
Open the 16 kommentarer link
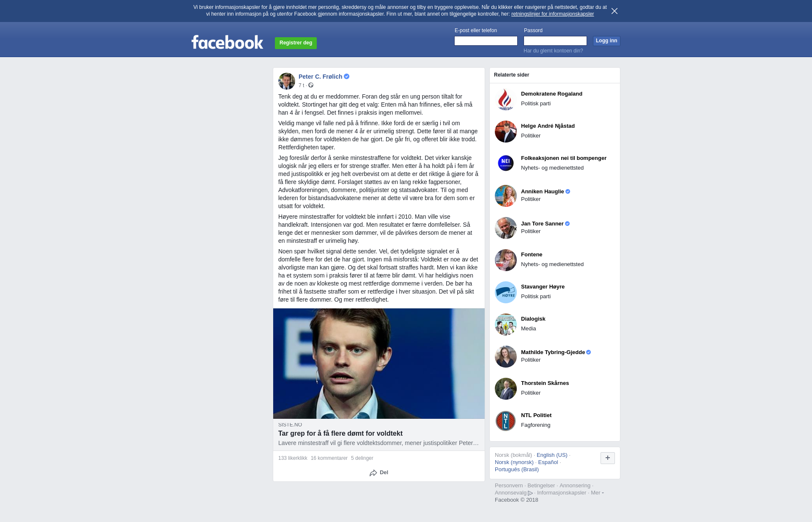[x=329, y=458]
